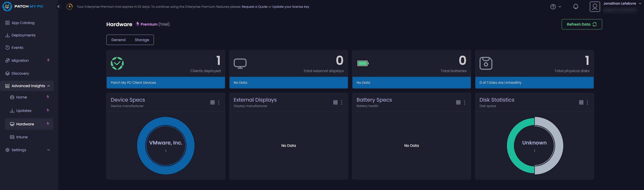Open External Displays three-dot options menu
The height and width of the screenshot is (190, 644).
point(341,102)
